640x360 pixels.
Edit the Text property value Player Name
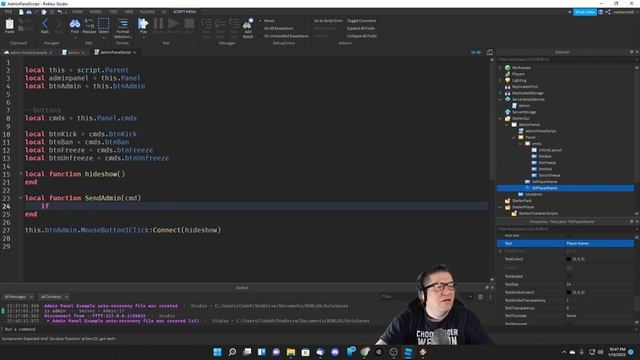599,243
